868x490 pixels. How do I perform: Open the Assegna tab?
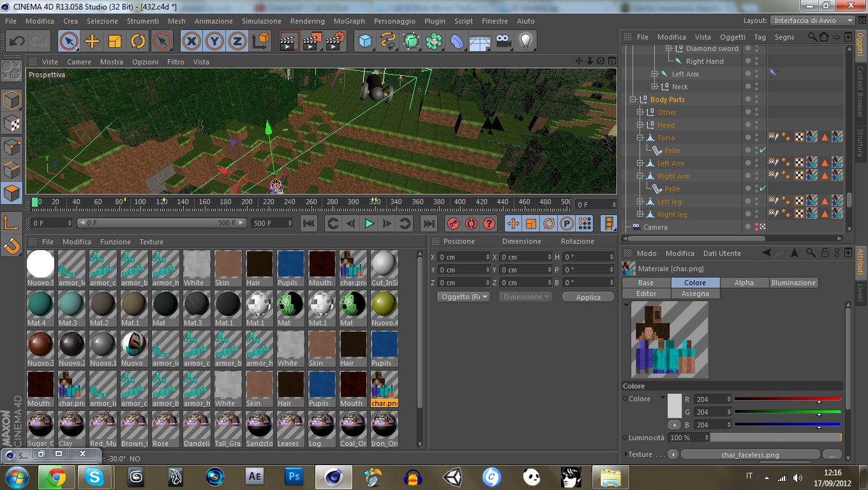pyautogui.click(x=695, y=293)
